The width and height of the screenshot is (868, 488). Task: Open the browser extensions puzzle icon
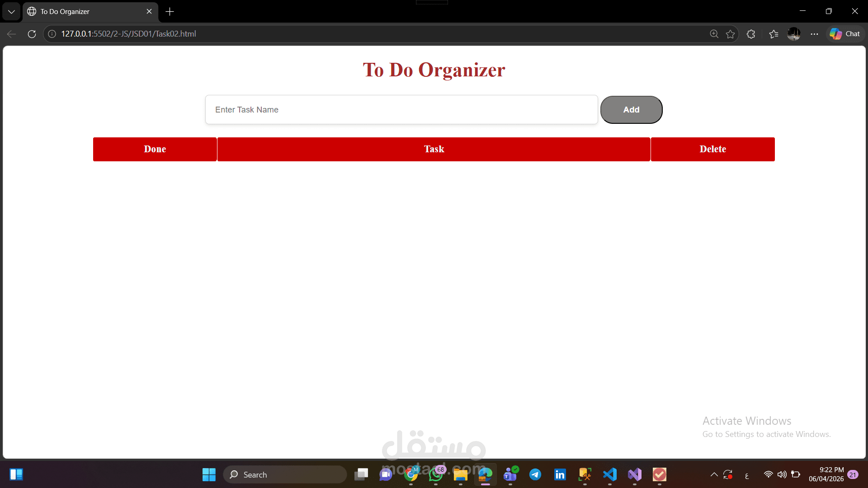(x=750, y=33)
